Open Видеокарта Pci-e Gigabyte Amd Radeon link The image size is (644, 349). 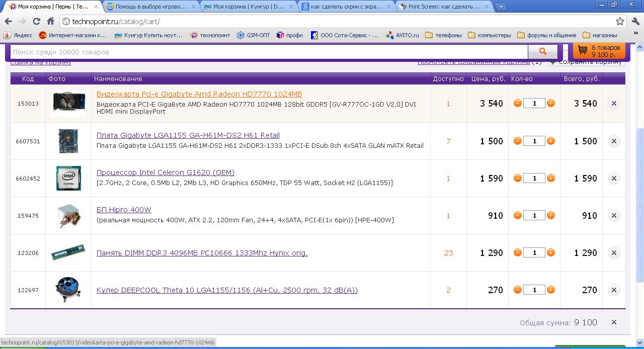pos(199,94)
